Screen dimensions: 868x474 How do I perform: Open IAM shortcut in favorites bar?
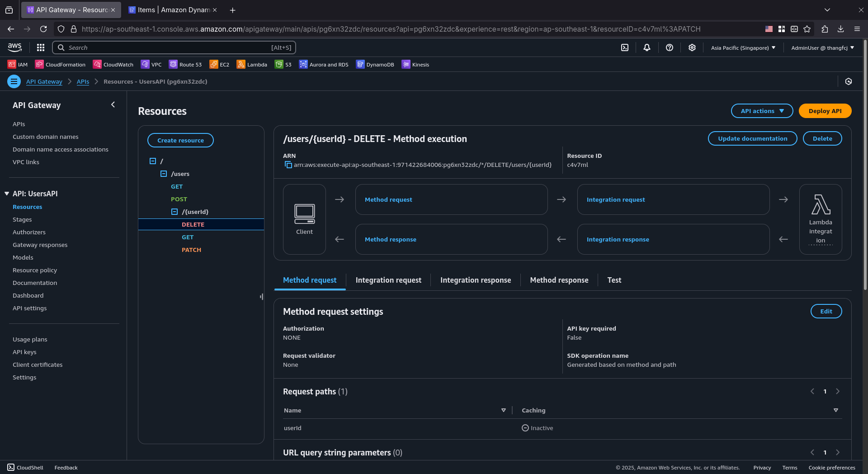(18, 64)
